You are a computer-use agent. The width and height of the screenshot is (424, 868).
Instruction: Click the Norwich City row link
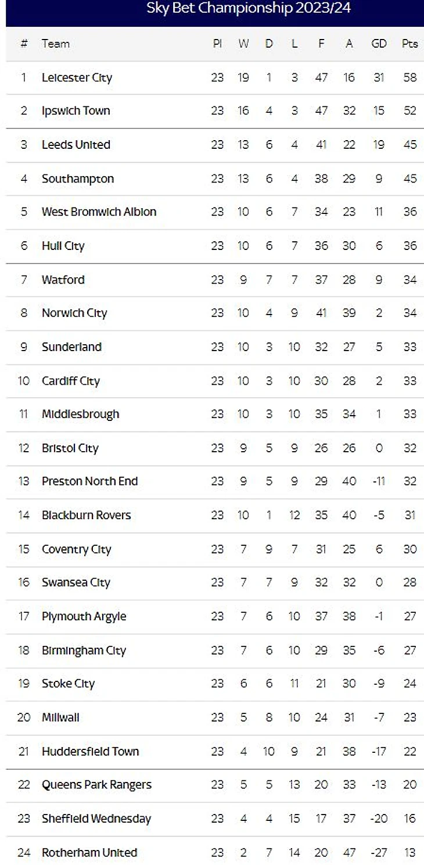tap(74, 313)
